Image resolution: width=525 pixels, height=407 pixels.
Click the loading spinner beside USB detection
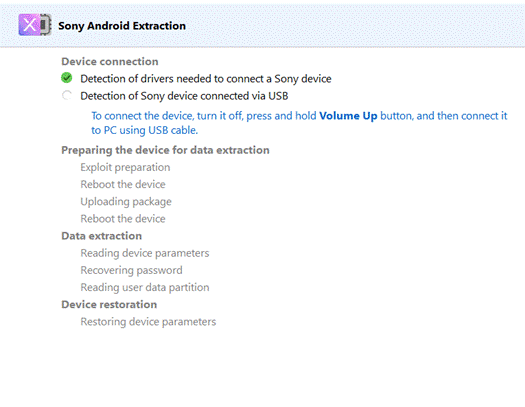coord(67,95)
